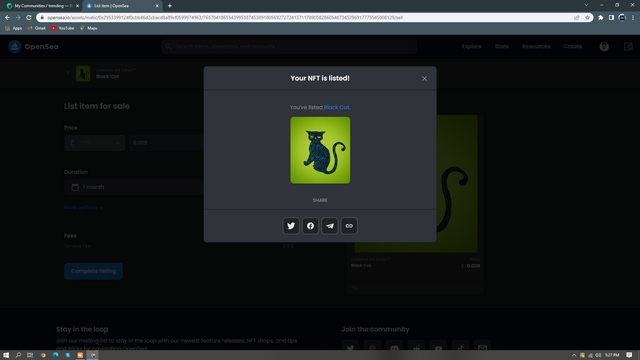
Task: Open the Apps bookmark
Action: coord(13,28)
